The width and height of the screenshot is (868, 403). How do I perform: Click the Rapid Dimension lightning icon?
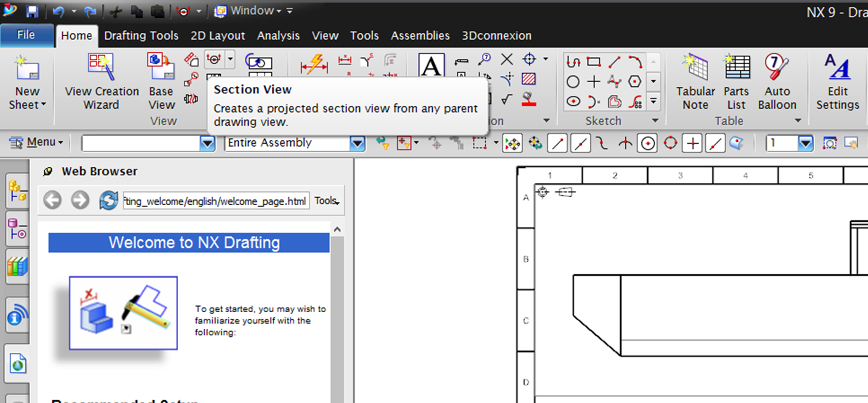pyautogui.click(x=314, y=64)
